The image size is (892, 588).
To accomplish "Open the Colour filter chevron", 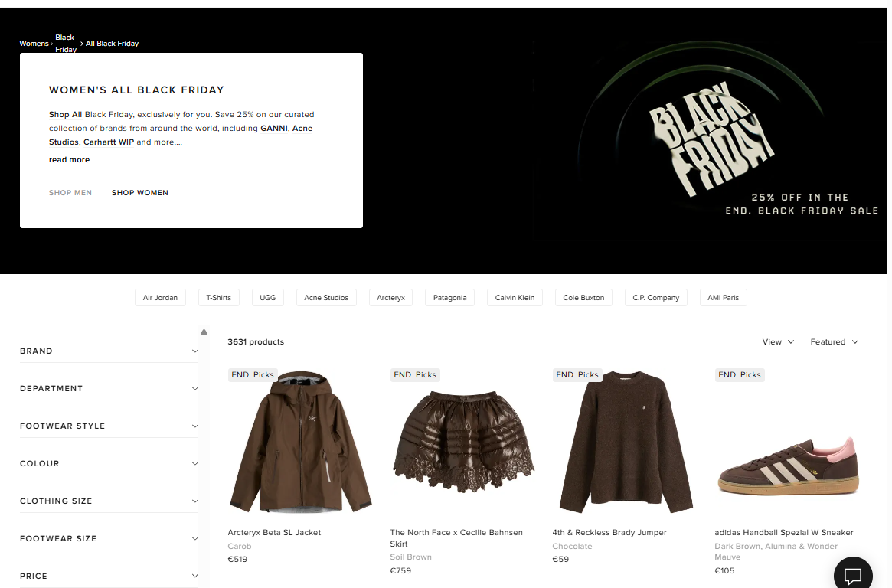I will (195, 463).
